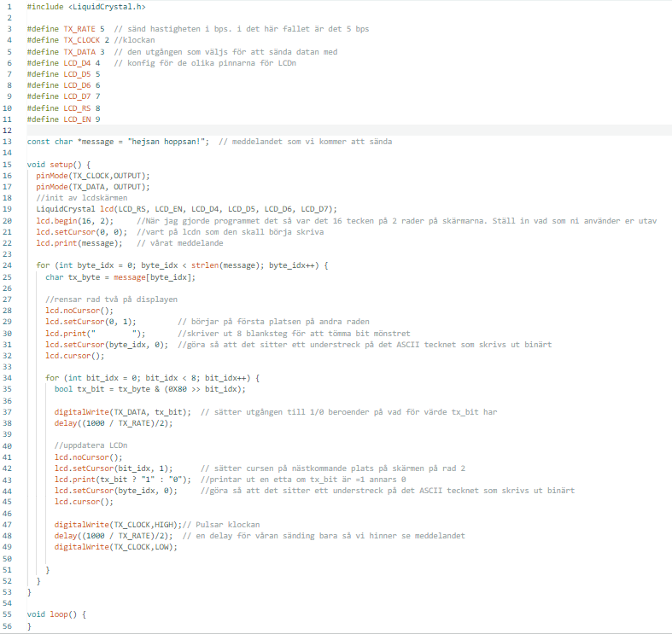Click line number 56 in the gutter

pos(7,625)
